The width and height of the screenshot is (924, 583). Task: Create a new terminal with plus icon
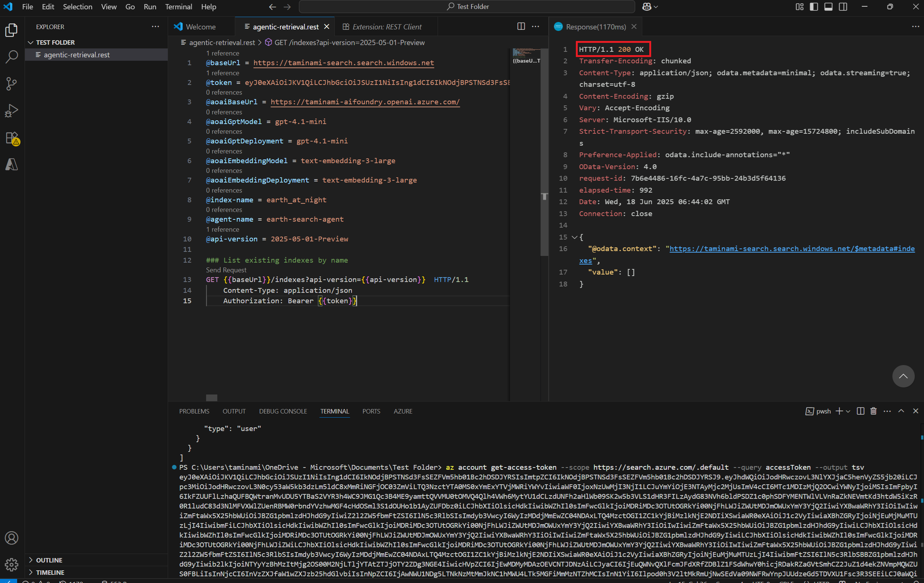pyautogui.click(x=839, y=411)
